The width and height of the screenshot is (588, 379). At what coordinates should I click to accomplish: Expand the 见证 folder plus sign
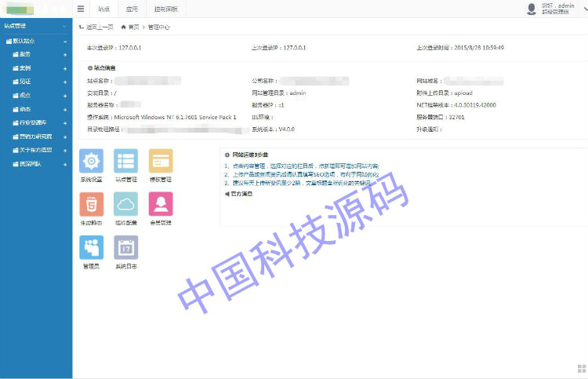tap(65, 82)
